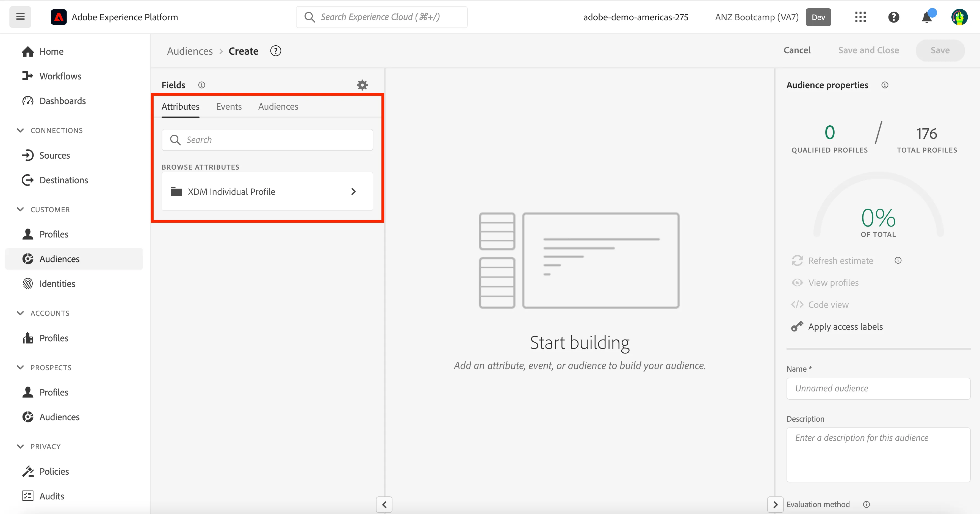The width and height of the screenshot is (980, 514).
Task: Open the top bar help icon
Action: (893, 17)
